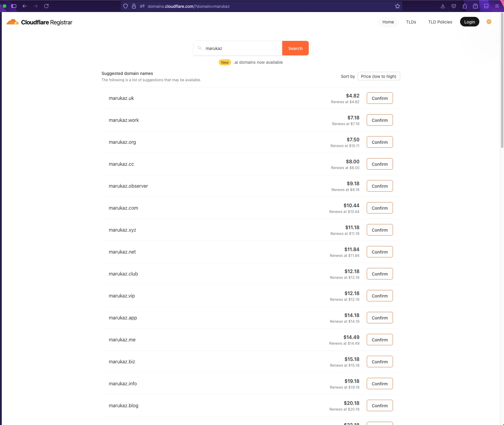Open the globe language selector
Screen dimensions: 504x425
pos(489,22)
